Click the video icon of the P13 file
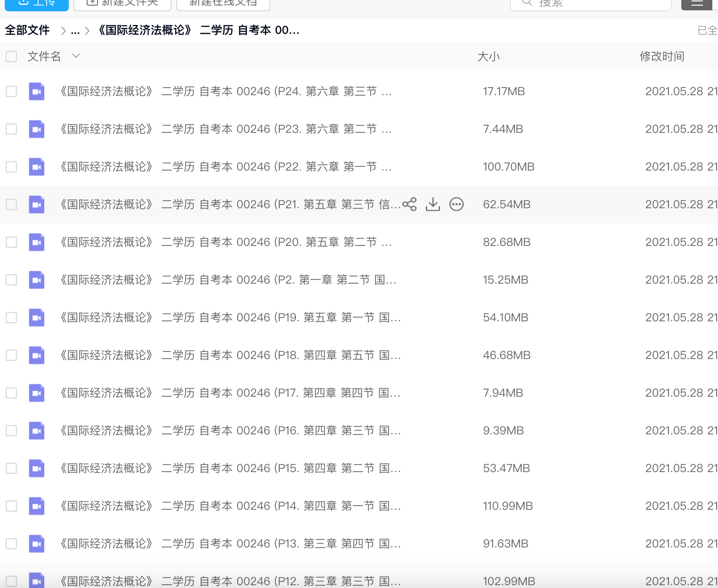 coord(37,544)
